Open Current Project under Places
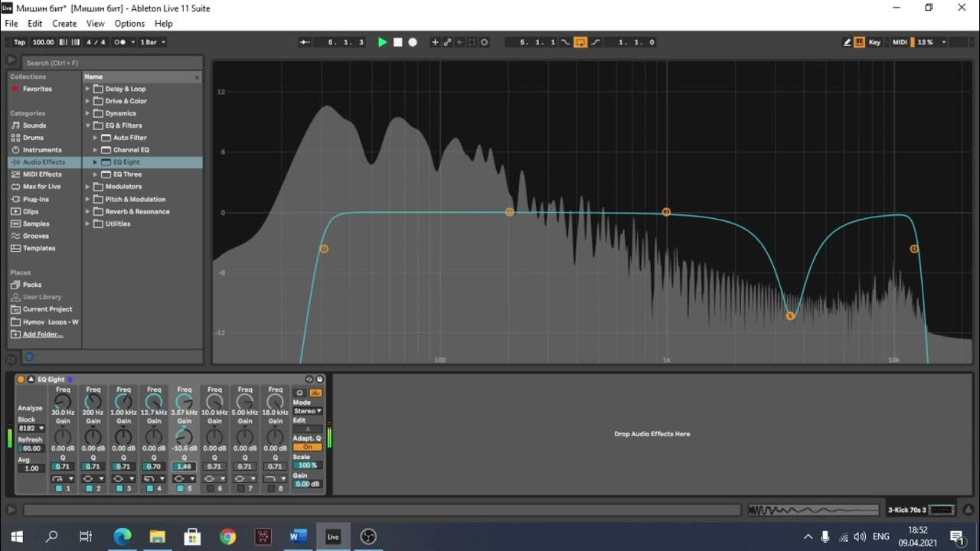This screenshot has height=551, width=980. pos(47,309)
